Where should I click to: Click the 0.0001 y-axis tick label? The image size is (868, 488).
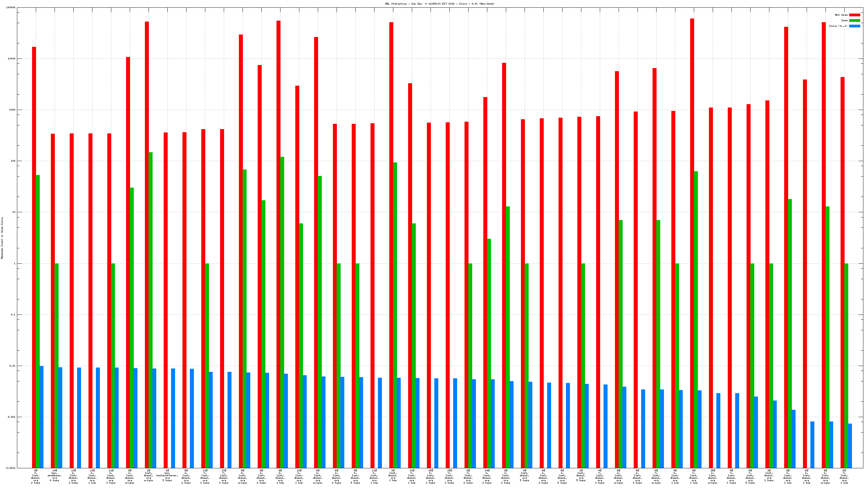pyautogui.click(x=10, y=468)
